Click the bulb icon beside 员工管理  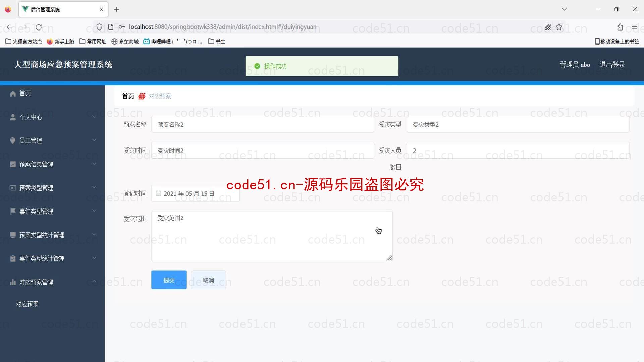(x=13, y=140)
